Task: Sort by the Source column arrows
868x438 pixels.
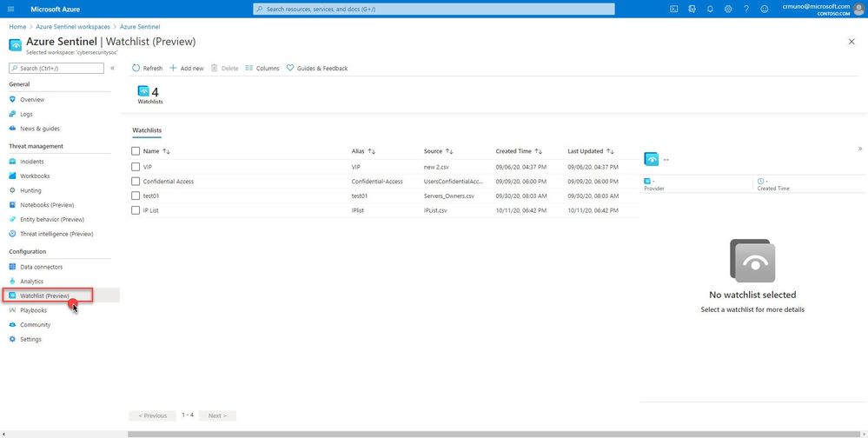Action: tap(449, 151)
